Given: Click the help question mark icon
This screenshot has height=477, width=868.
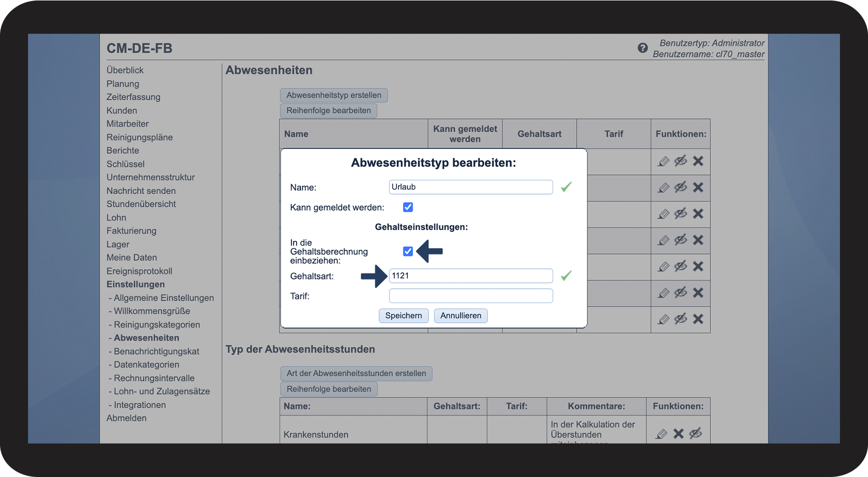Looking at the screenshot, I should coord(643,48).
